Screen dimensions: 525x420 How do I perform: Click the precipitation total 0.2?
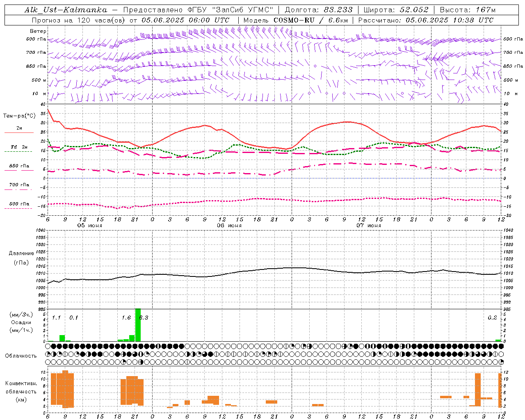pos(492,318)
